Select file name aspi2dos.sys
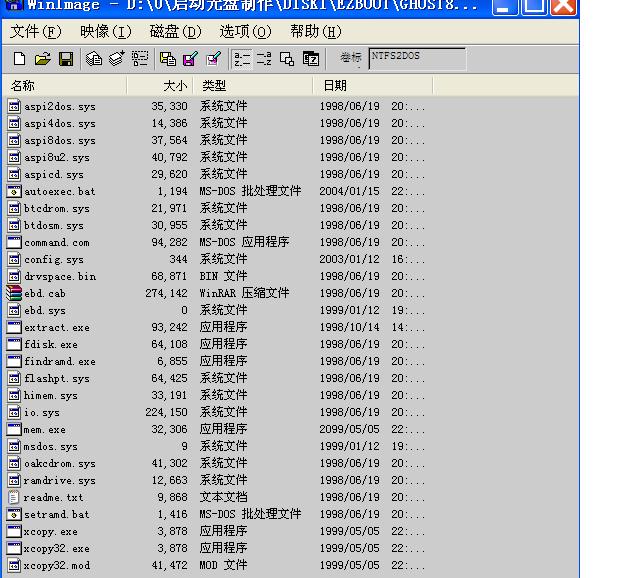640x578 pixels. click(x=60, y=107)
